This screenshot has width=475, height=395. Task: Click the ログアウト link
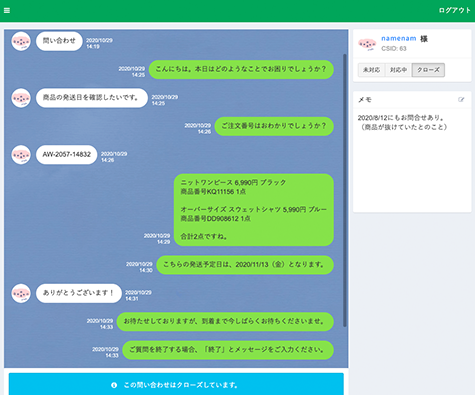point(454,10)
